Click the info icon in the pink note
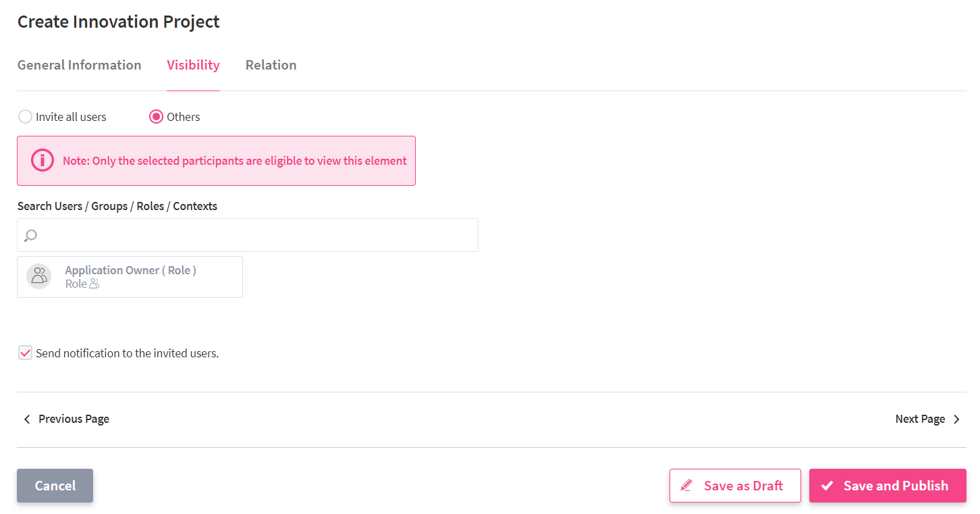 43,161
